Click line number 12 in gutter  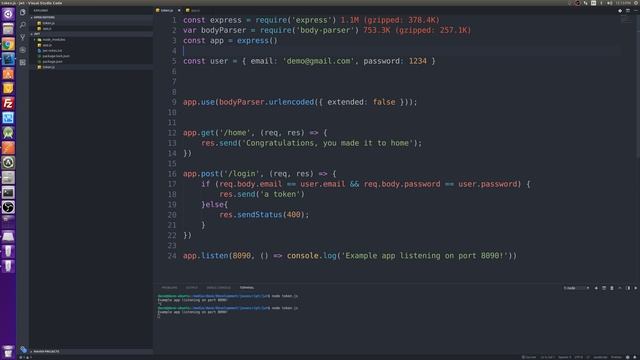tap(172, 133)
